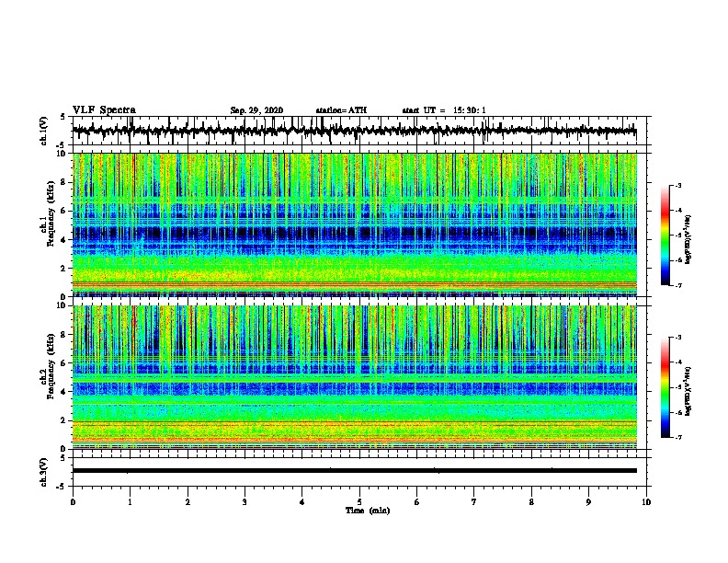Click the "start UT = 15:30: 1" text

point(444,110)
